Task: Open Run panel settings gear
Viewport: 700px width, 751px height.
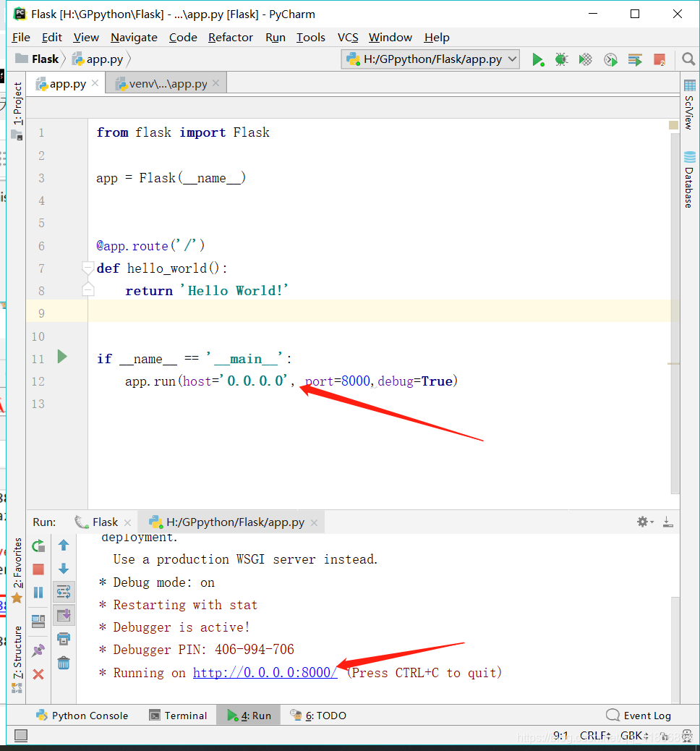Action: (x=644, y=522)
